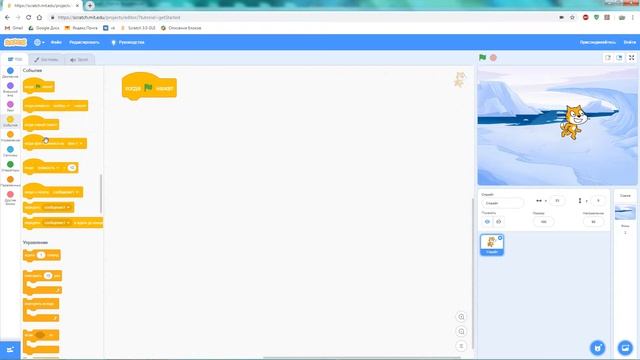Switch to small stage layout
The image size is (640, 360).
coord(608,58)
